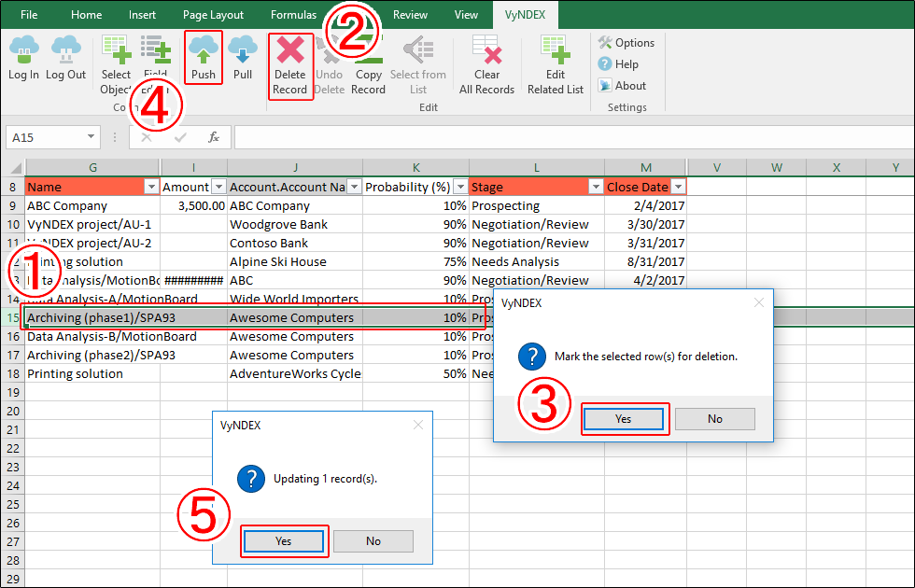Open the Account.Account Name filter dropdown
915x588 pixels.
(x=354, y=187)
